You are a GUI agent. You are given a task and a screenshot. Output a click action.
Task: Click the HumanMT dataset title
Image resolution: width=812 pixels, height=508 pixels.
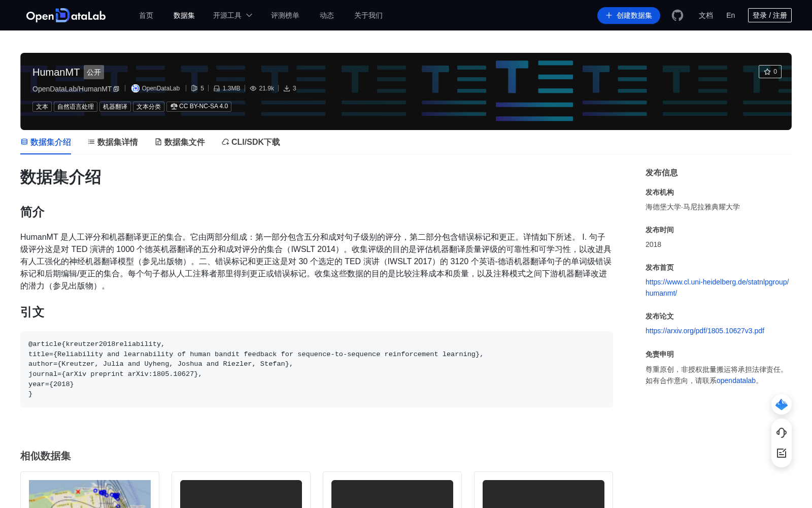(56, 72)
